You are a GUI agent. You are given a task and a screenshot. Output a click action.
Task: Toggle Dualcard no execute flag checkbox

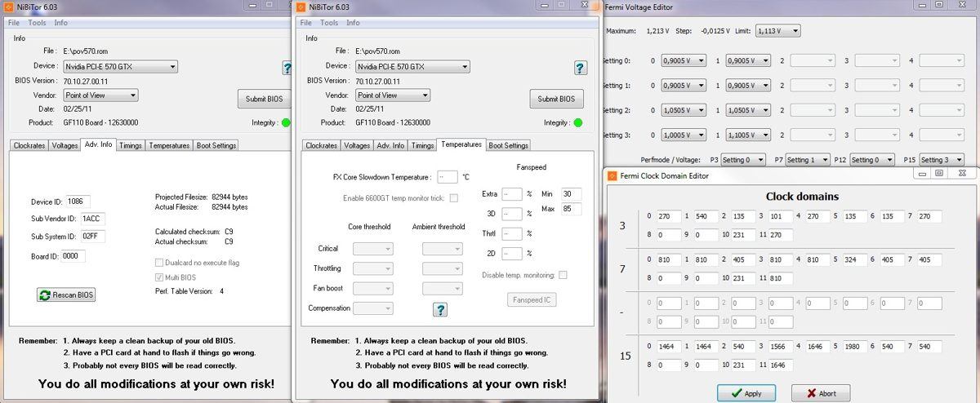158,263
